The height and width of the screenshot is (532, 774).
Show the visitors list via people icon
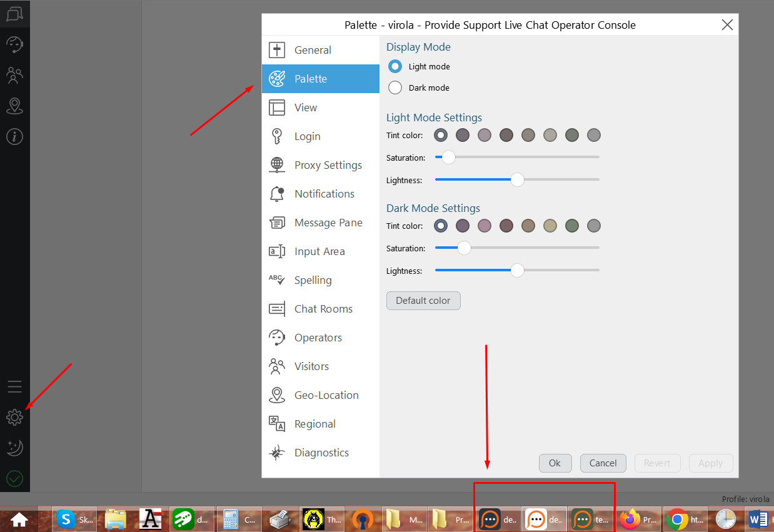click(x=14, y=75)
